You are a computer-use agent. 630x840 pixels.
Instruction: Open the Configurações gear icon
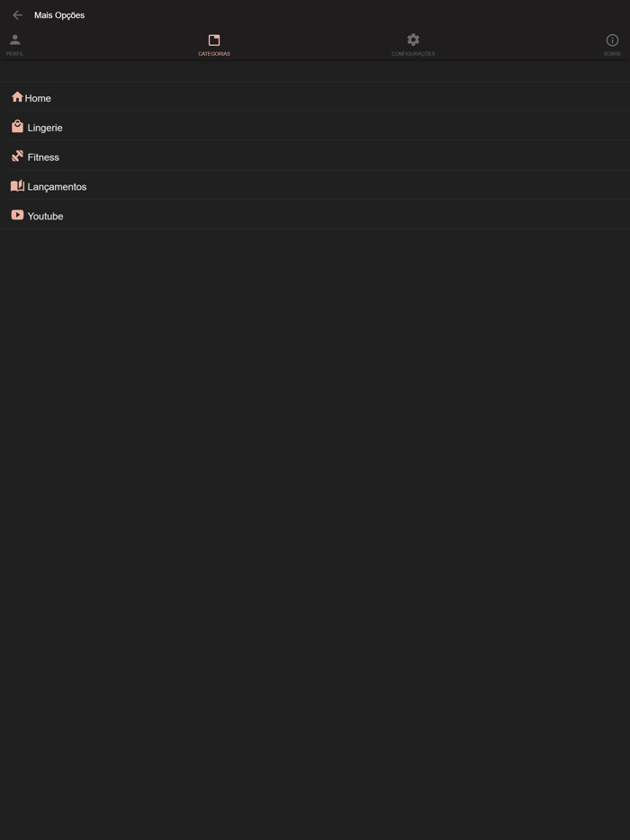413,40
